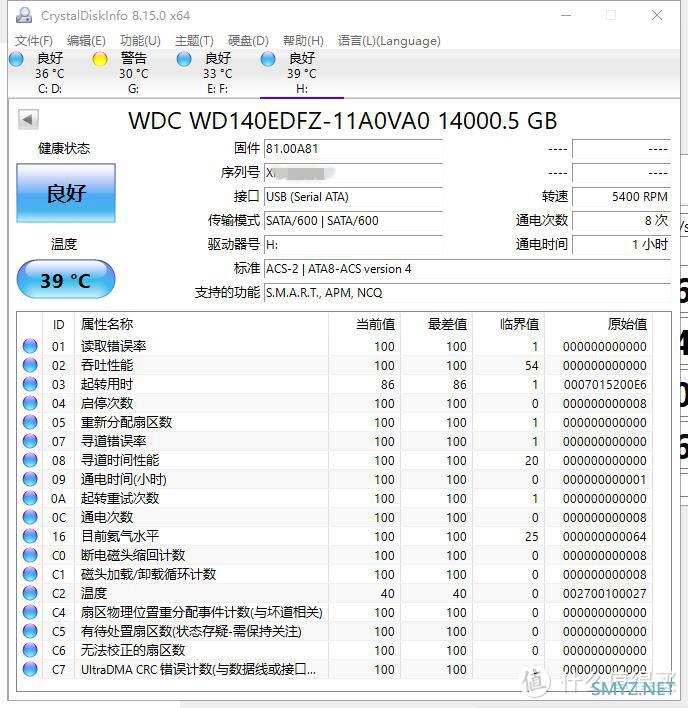Click status orb of attribute 16 目前氦气水平

pos(30,536)
